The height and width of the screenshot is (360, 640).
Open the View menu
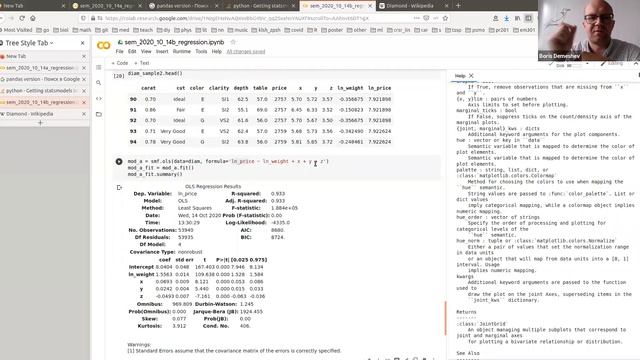coord(146,51)
